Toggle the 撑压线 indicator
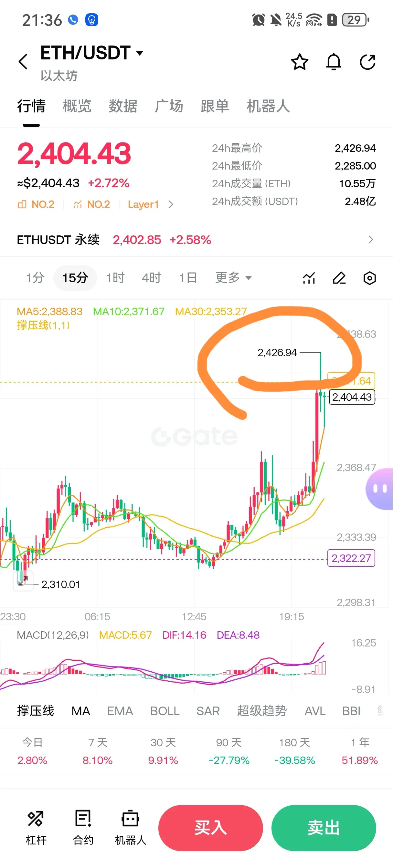The width and height of the screenshot is (393, 868). tap(36, 711)
